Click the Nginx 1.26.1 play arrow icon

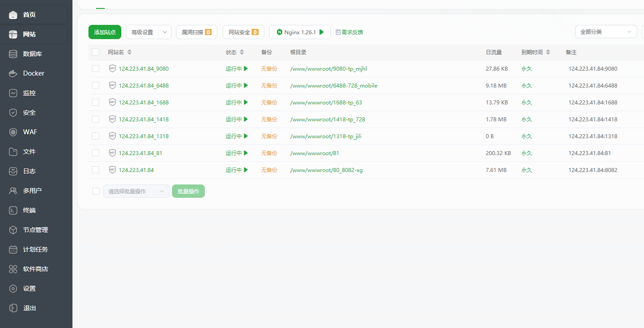[322, 32]
